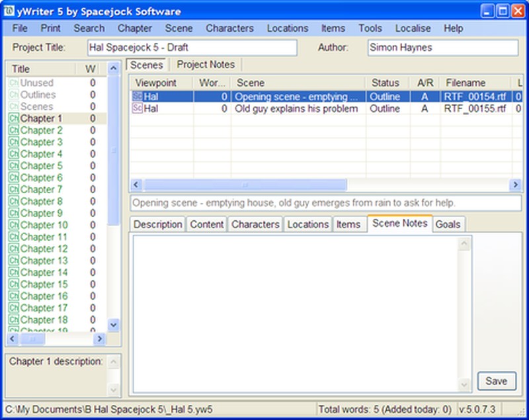Open the Tools menu
Viewport: 529px width, 420px height.
coord(370,28)
